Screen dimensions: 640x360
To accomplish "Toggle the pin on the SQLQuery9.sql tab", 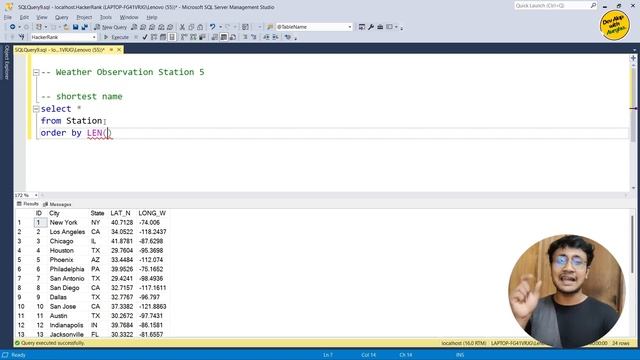I will point(111,50).
